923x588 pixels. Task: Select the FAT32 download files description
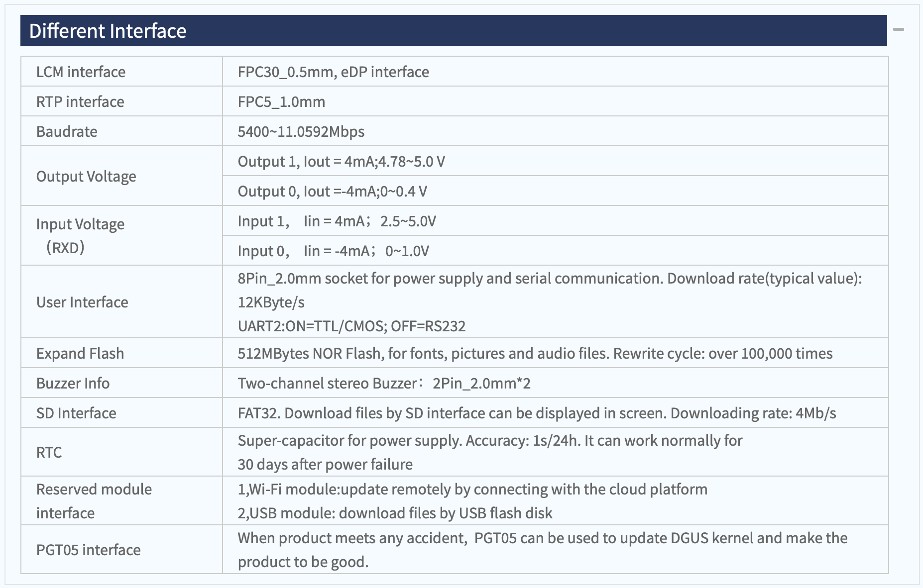[537, 413]
